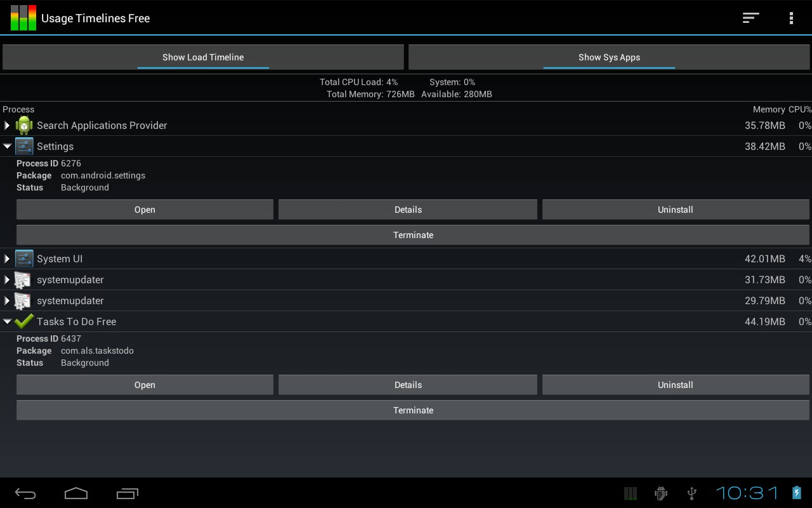The height and width of the screenshot is (508, 812).
Task: Tap the Recent apps navigation button
Action: point(128,493)
